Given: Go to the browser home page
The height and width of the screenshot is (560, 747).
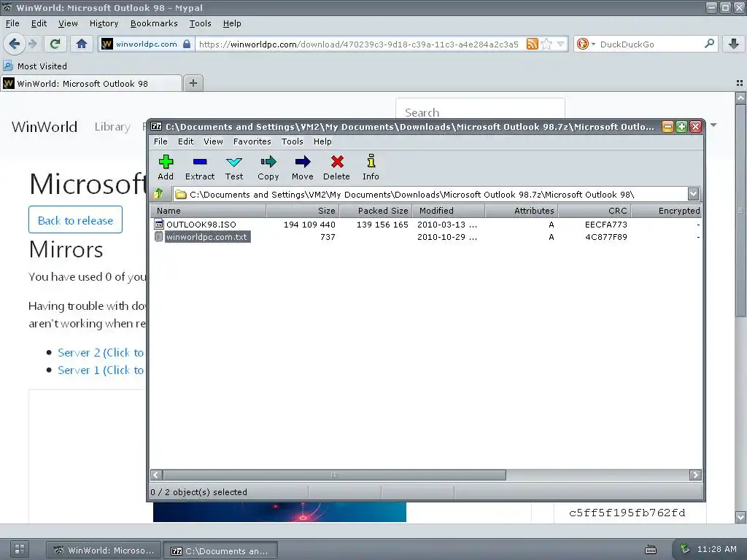Looking at the screenshot, I should click(x=82, y=44).
